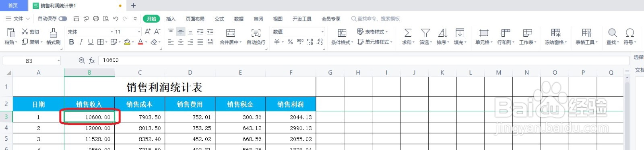Screen dimensions: 644x150
Task: Click the Symbol (符号) button
Action: (x=630, y=36)
